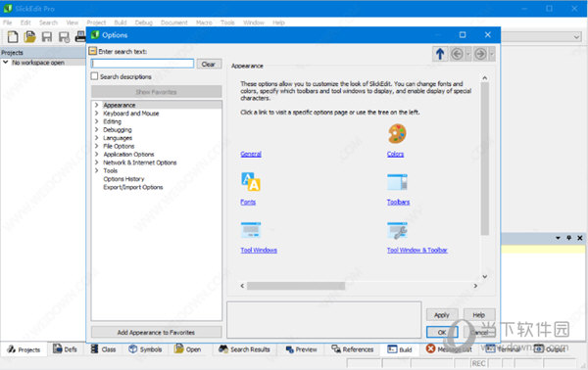
Task: Open the Macro menu
Action: click(204, 23)
